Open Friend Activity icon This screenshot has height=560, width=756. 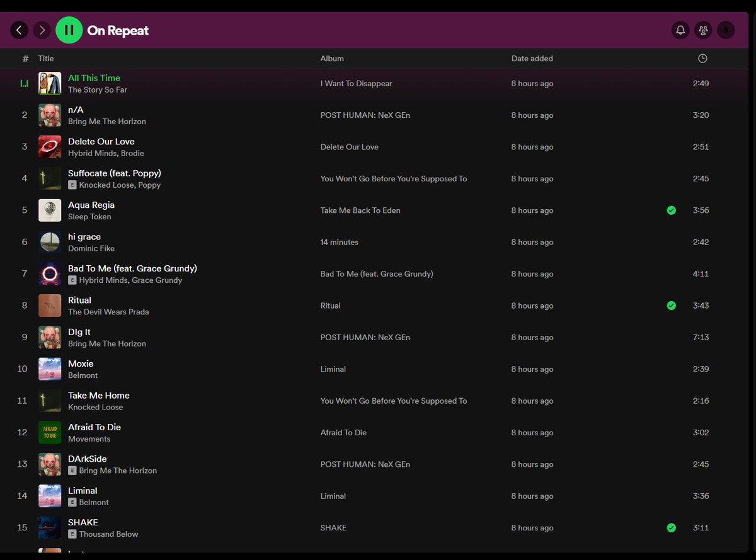click(703, 30)
